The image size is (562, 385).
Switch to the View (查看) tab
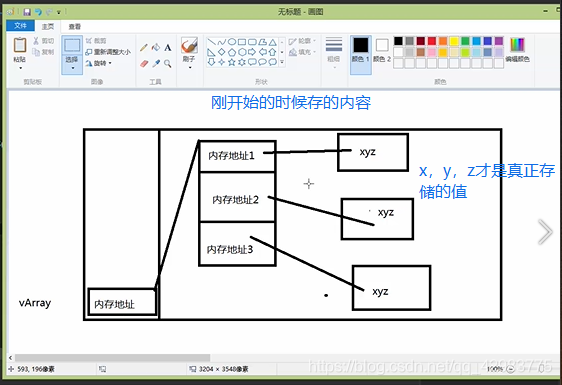tap(75, 27)
